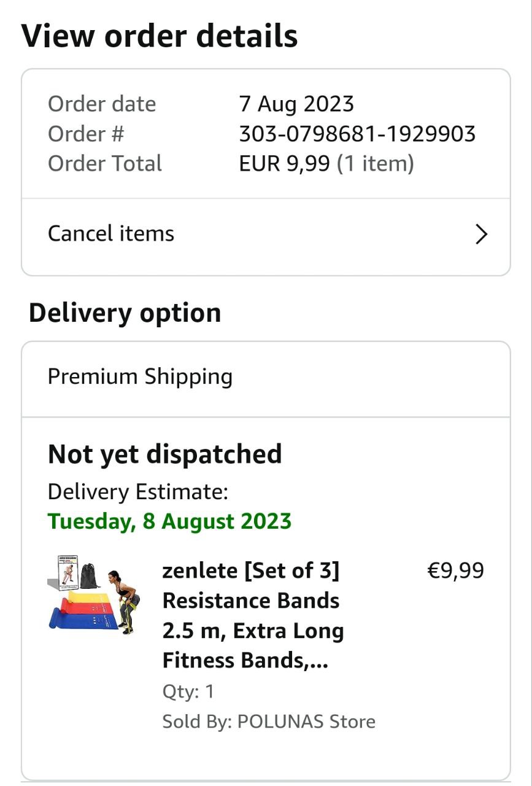Tap the green Tuesday, 8 August 2023 date
The height and width of the screenshot is (786, 532).
[169, 521]
